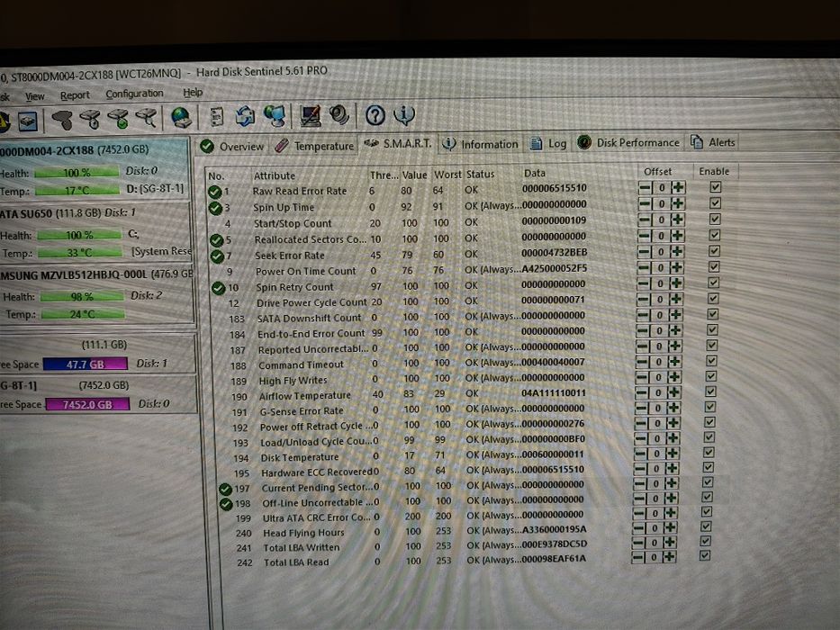Click the Worst column header

[447, 175]
